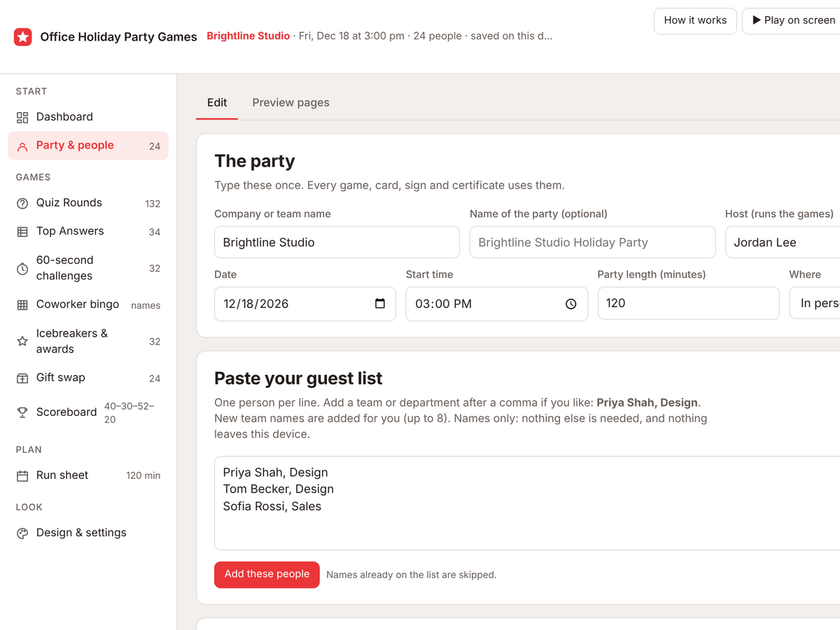Open the calendar picker in Date field
Viewport: 840px width, 630px height.
(x=380, y=304)
